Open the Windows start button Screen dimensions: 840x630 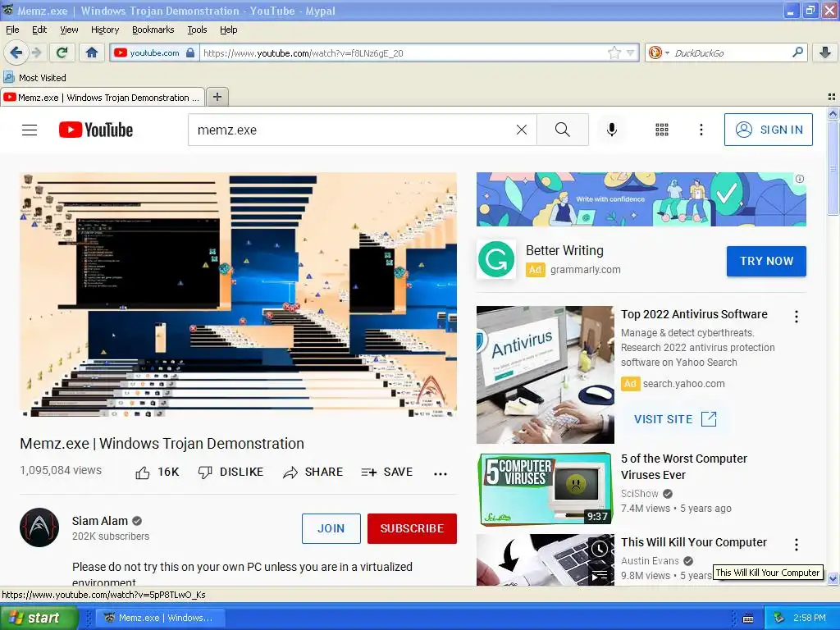click(39, 618)
